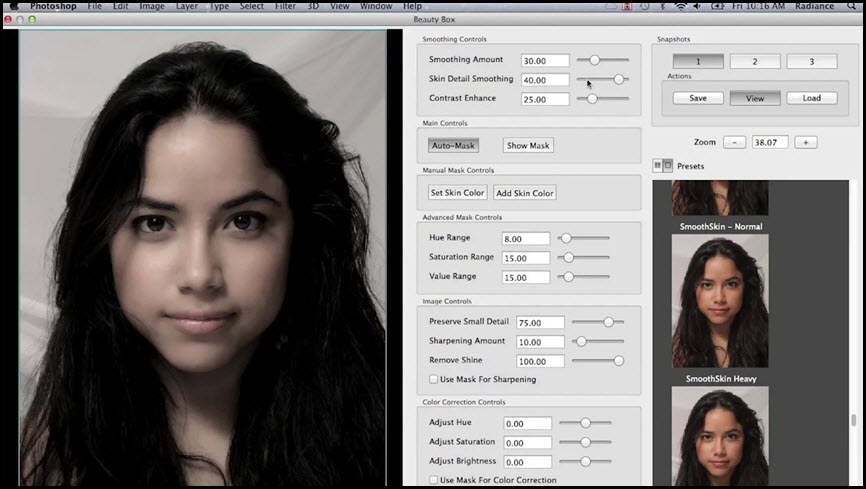Click the Hue Range slider handle
This screenshot has height=489, width=866.
566,238
